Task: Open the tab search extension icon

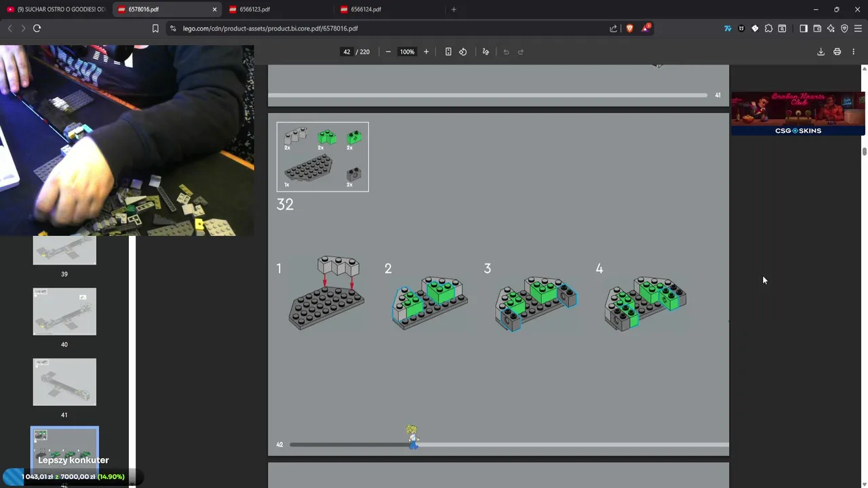Action: [x=782, y=28]
